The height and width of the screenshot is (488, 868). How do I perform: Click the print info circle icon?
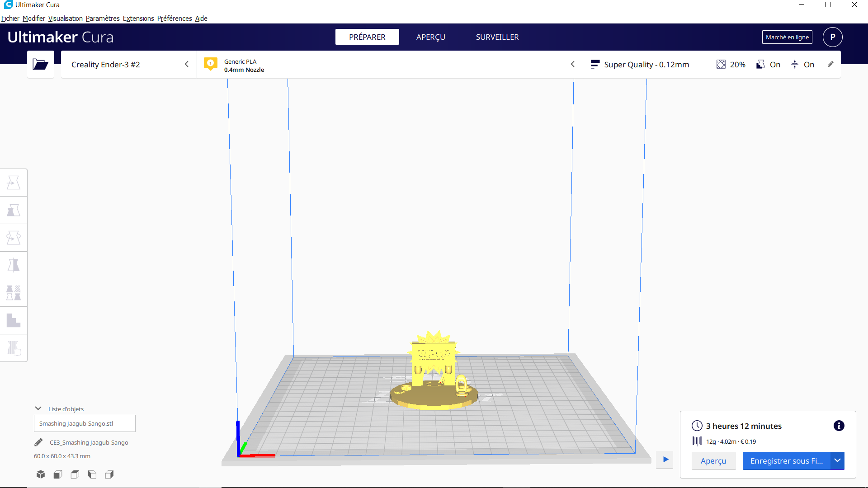click(839, 426)
